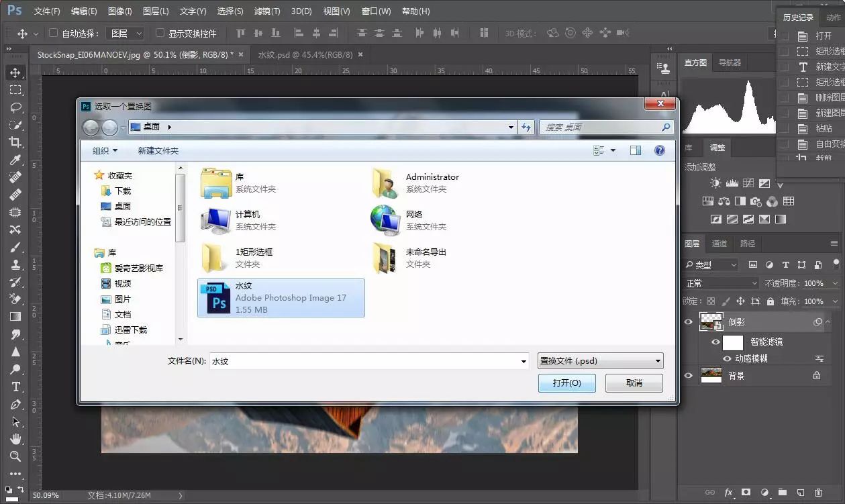The image size is (845, 504).
Task: Open the 图层 auto-select dropdown
Action: coord(126,33)
